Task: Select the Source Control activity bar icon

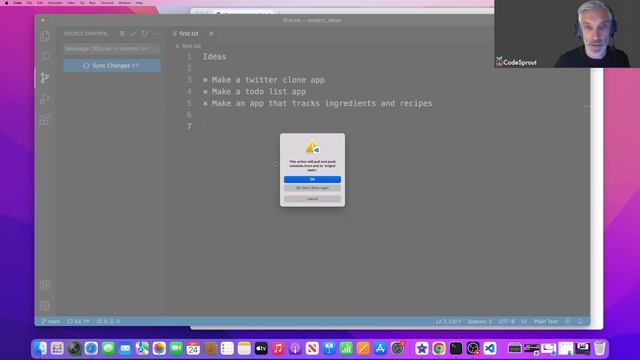Action: point(45,78)
